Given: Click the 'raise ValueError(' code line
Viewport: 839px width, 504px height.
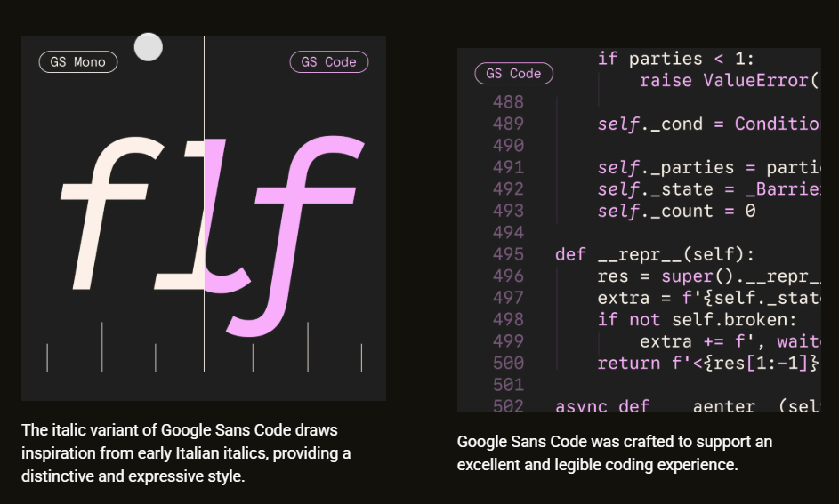Looking at the screenshot, I should pyautogui.click(x=730, y=81).
